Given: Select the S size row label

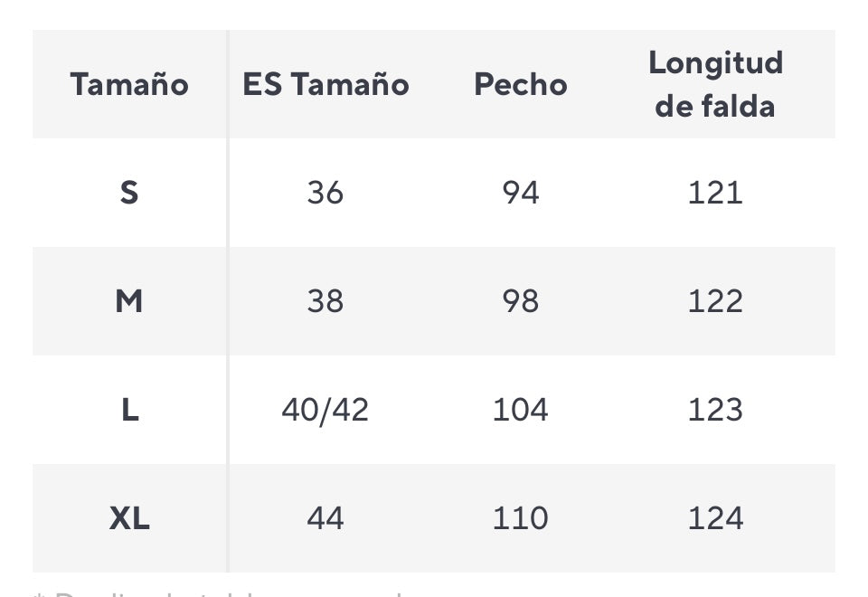Looking at the screenshot, I should click(129, 193).
